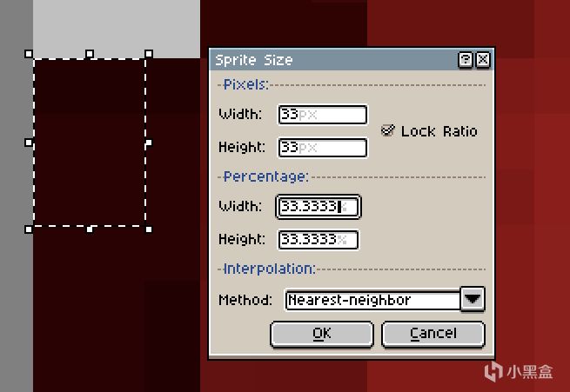570x392 pixels.
Task: Click the Pixels section label
Action: tap(246, 84)
